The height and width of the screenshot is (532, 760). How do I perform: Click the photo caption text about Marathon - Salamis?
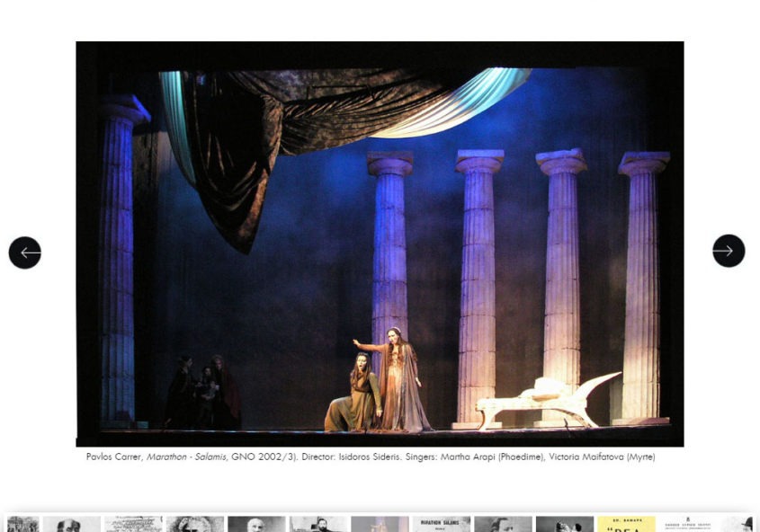tap(371, 457)
